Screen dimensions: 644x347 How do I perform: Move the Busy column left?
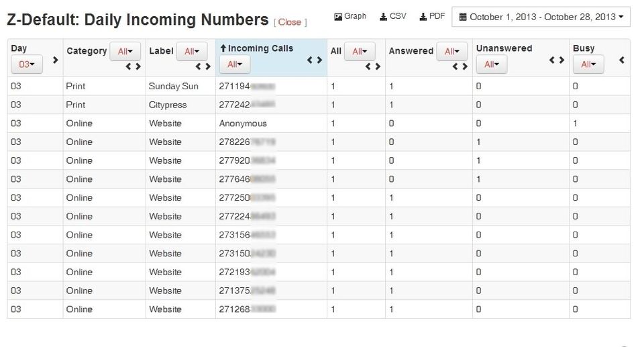622,60
